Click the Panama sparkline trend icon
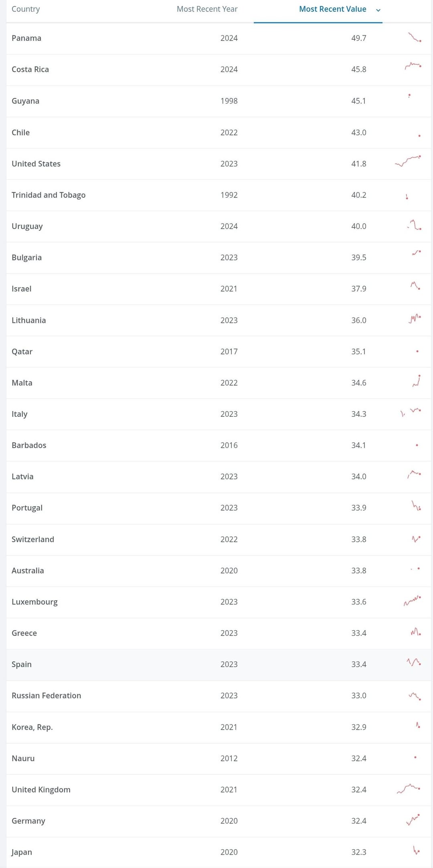 [414, 38]
